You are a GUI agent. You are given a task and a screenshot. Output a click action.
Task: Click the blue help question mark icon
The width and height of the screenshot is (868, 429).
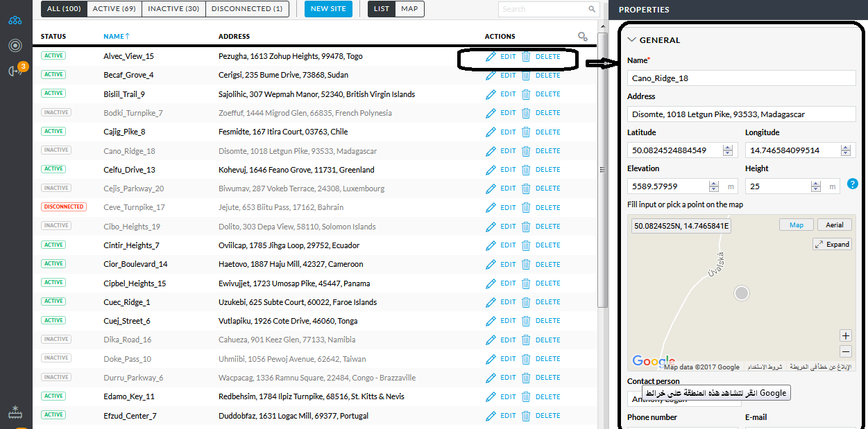(853, 184)
